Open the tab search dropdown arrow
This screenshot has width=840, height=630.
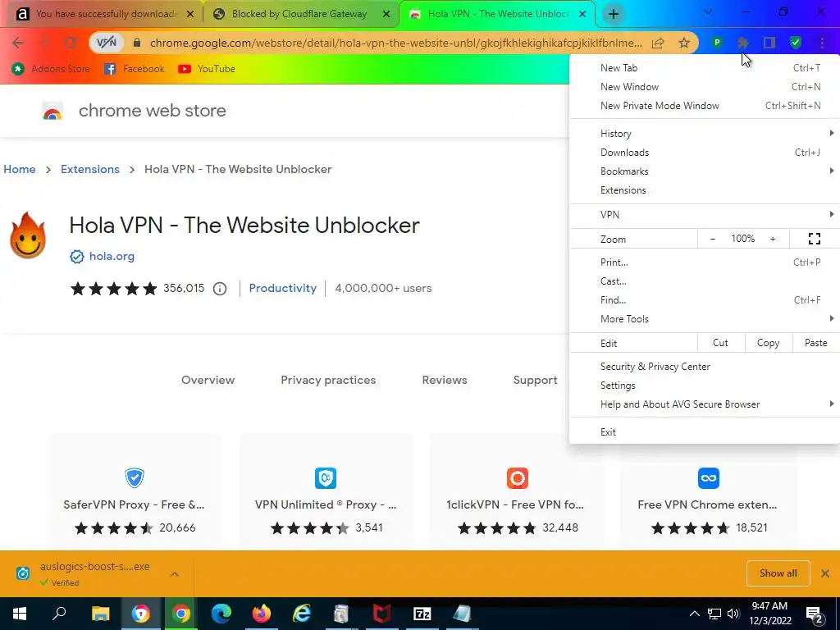click(x=708, y=11)
